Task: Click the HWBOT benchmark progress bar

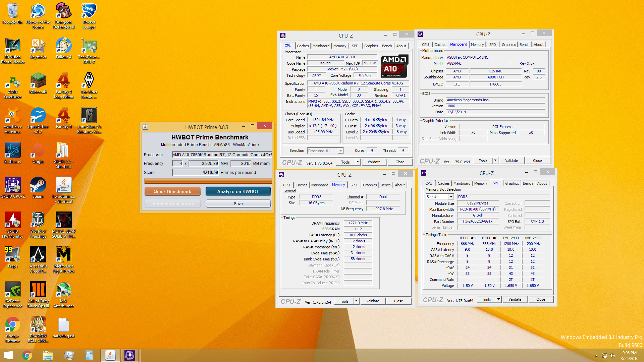Action: click(208, 181)
